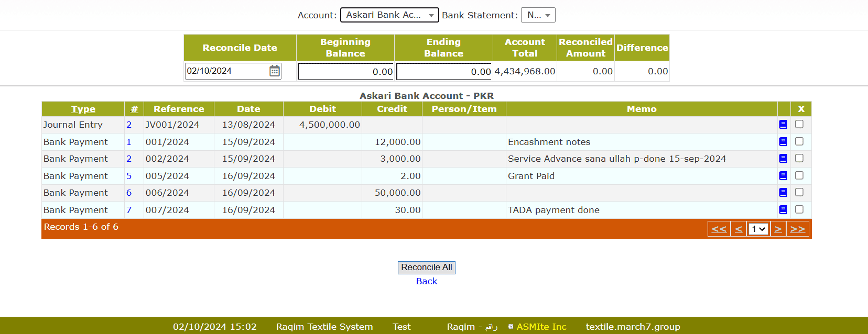Tick reconcile checkbox for Journal Entry JV001/2024
868x334 pixels.
pos(799,124)
